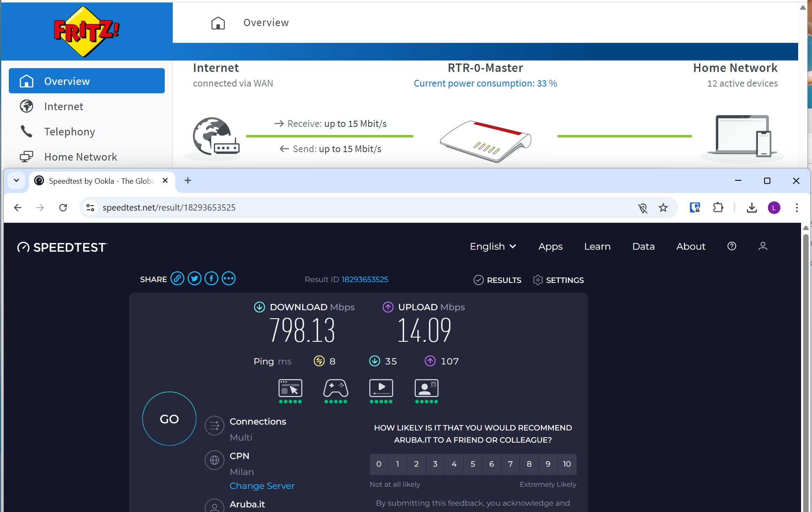Bookmark page with star icon
The width and height of the screenshot is (812, 512).
[x=663, y=208]
